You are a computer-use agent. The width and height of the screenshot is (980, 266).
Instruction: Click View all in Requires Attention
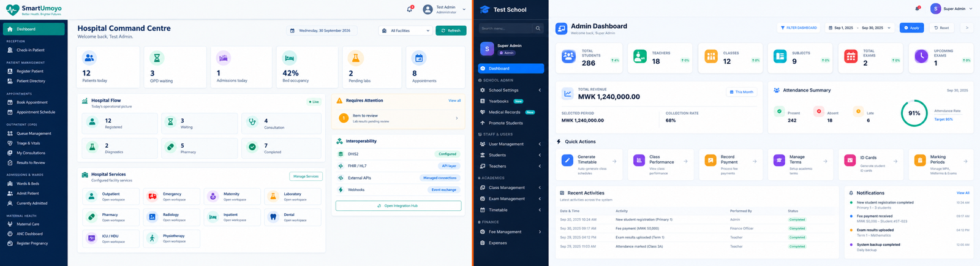coord(454,101)
